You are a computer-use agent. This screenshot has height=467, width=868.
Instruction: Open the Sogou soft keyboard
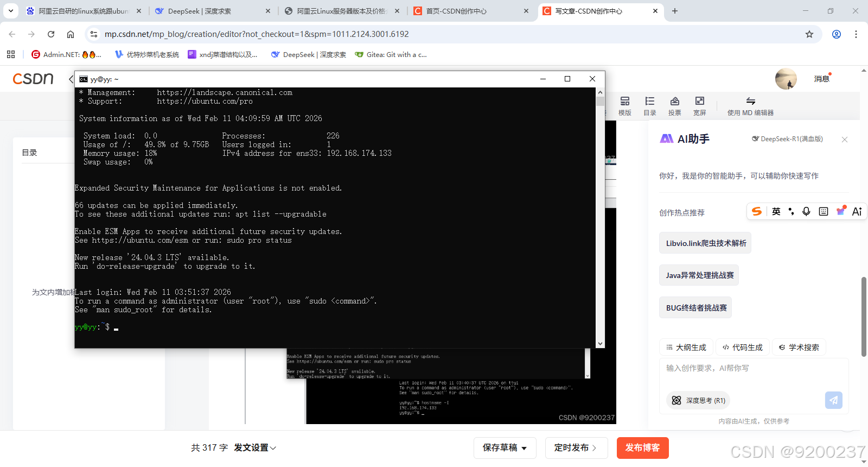[x=824, y=211]
